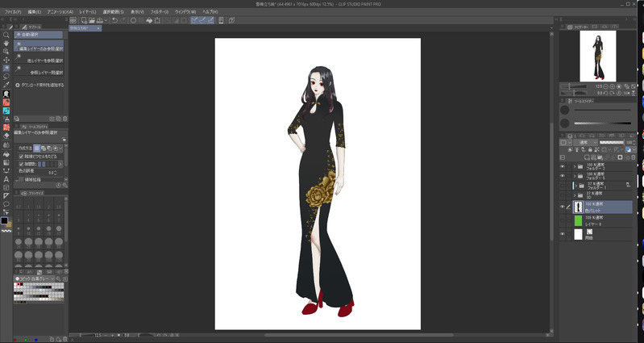Open the コピック 白黒グレー color set dropdown
This screenshot has height=343, width=644.
coord(34,279)
